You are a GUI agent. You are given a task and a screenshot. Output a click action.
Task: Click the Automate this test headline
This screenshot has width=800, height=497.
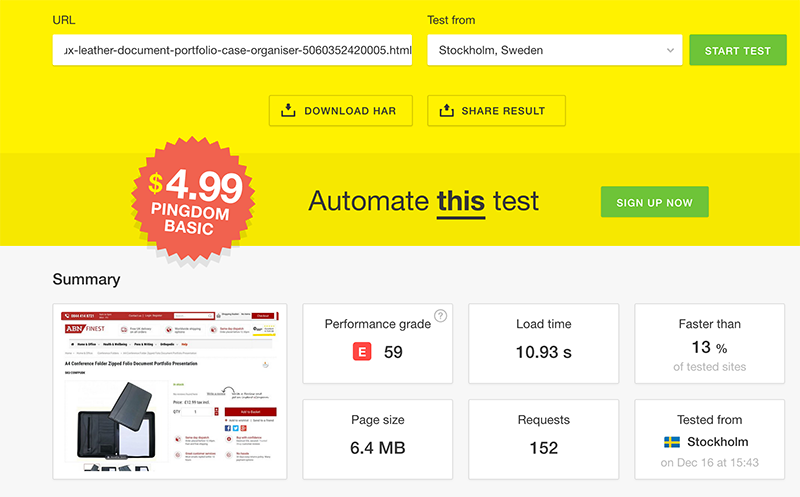423,201
